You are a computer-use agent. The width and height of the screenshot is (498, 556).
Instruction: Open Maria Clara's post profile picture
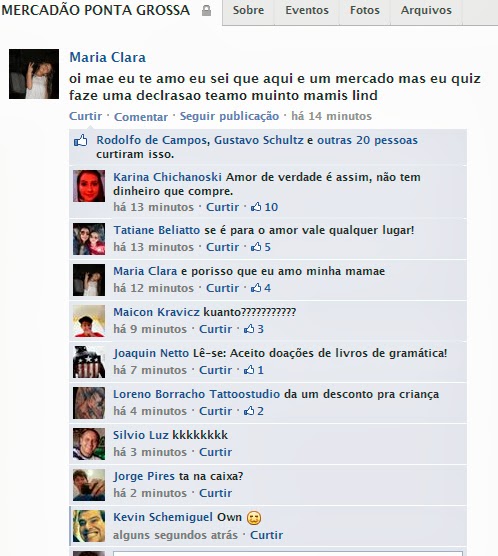coord(34,74)
